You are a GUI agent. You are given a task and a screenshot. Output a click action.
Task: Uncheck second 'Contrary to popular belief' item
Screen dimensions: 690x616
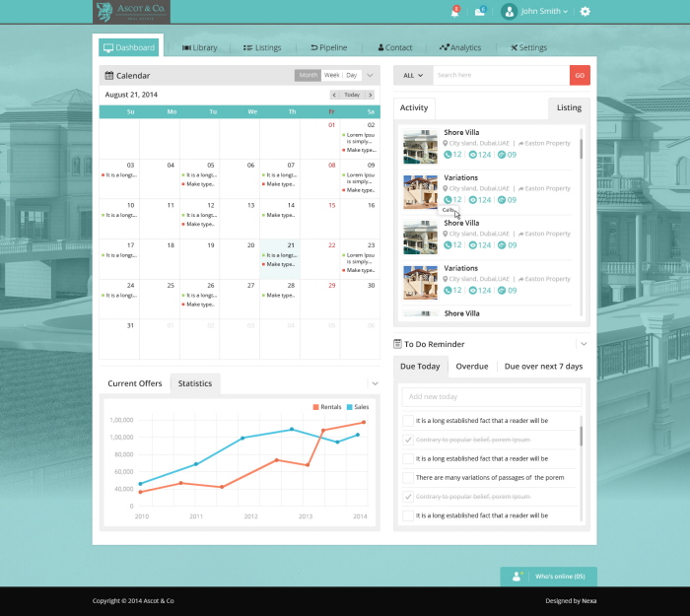[408, 497]
